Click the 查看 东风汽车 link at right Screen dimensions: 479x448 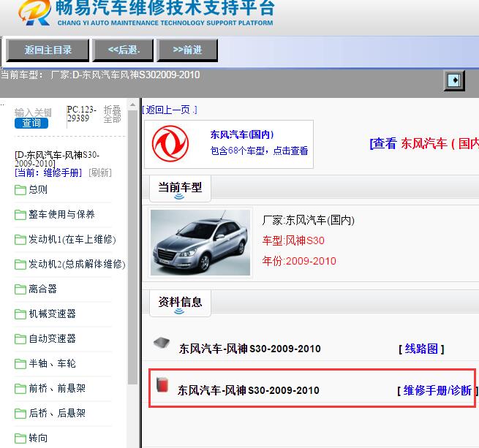point(424,143)
